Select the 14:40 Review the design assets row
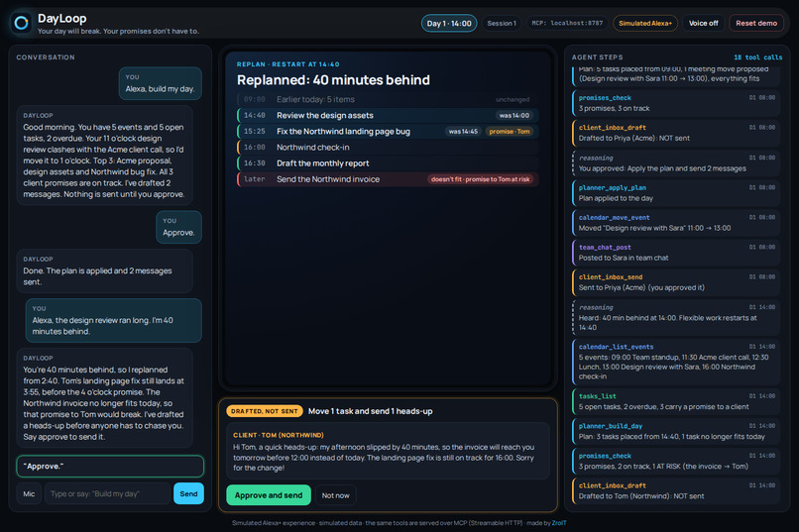The width and height of the screenshot is (799, 532). point(388,116)
